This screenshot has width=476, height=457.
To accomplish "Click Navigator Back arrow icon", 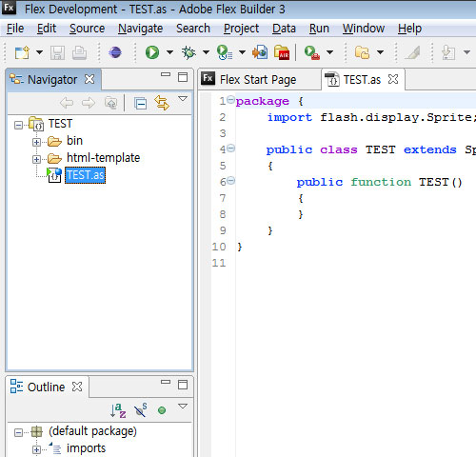I will click(67, 103).
